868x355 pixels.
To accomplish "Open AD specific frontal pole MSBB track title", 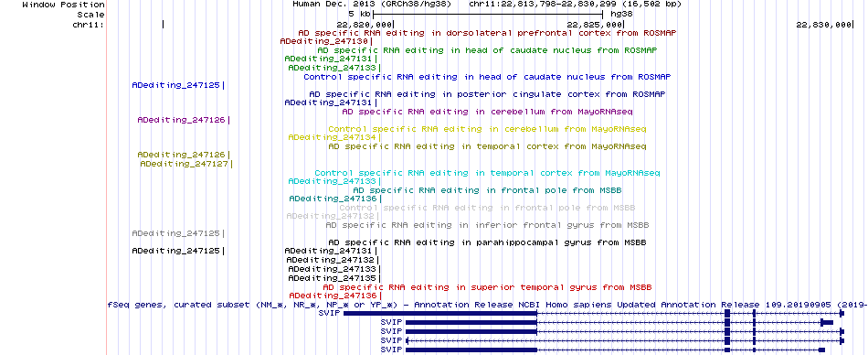I will click(487, 190).
